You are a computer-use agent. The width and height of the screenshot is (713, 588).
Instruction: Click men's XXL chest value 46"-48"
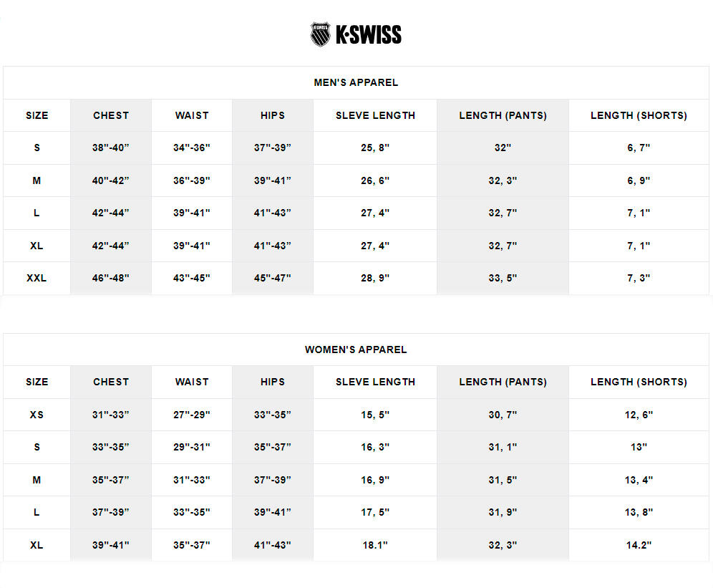(110, 278)
